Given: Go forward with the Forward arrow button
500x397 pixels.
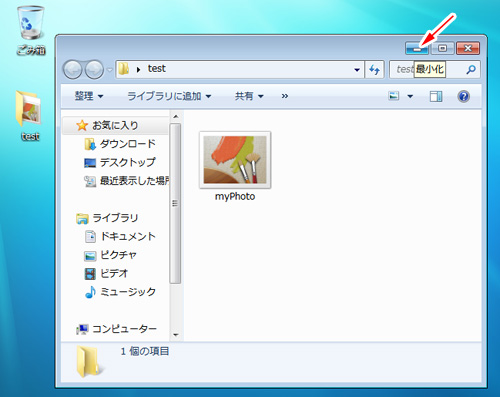Looking at the screenshot, I should (94, 70).
